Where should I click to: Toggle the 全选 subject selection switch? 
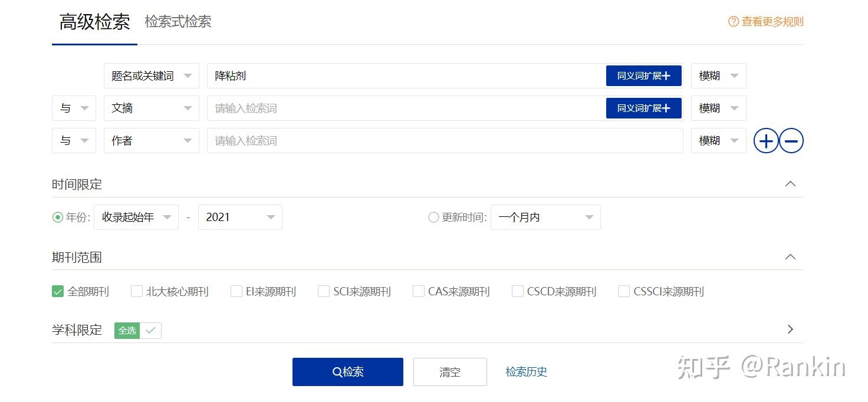tap(138, 331)
